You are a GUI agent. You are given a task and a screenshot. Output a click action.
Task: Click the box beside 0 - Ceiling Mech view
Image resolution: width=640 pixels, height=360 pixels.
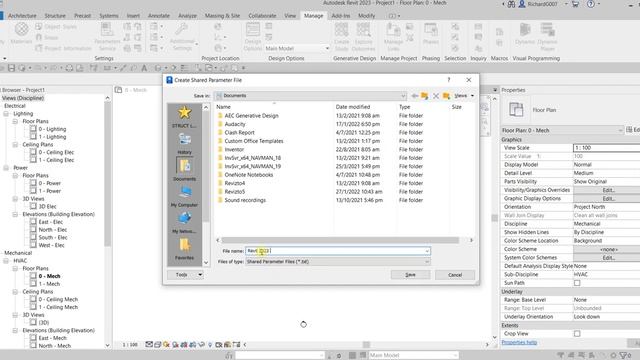point(33,299)
